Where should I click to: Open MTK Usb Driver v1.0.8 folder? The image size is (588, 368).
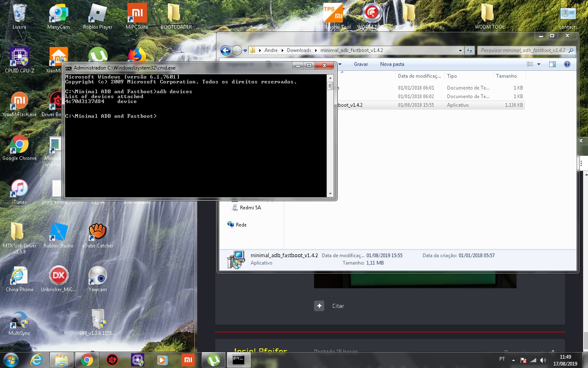[19, 238]
